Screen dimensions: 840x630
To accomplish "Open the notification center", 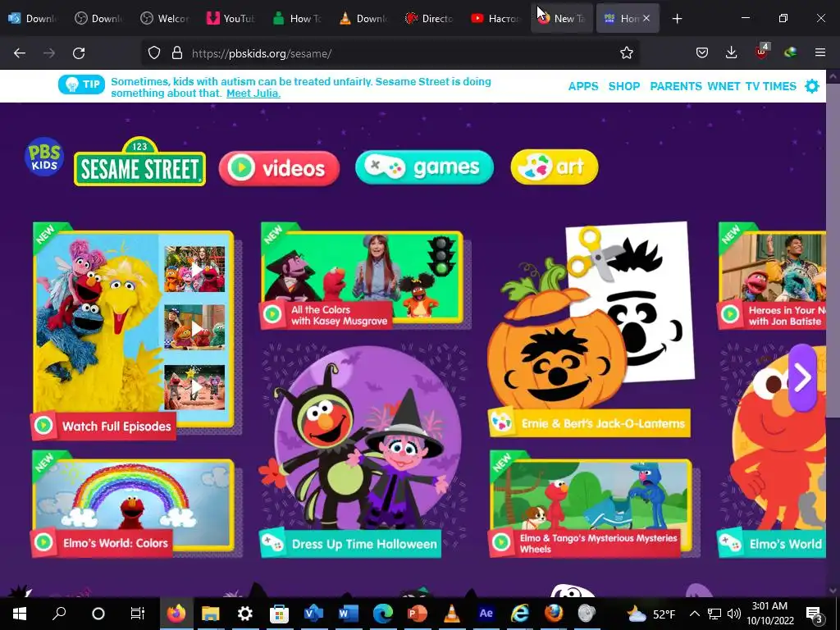I will 815,614.
